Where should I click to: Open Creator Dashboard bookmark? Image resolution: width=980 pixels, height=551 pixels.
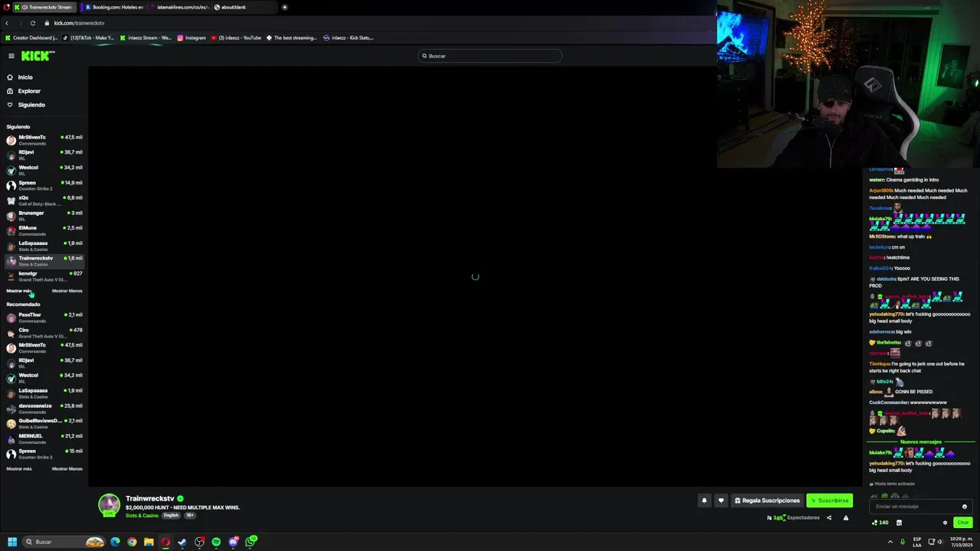click(x=31, y=37)
